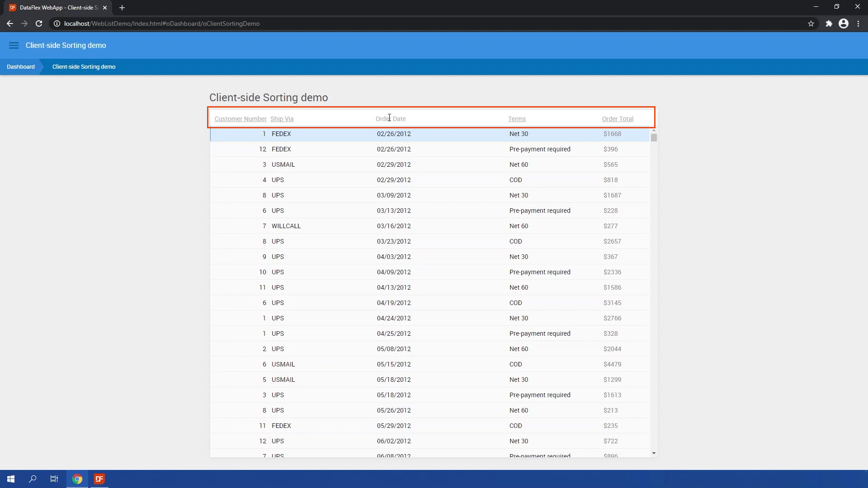The image size is (868, 488).
Task: Open Windows Start menu
Action: coord(11,479)
